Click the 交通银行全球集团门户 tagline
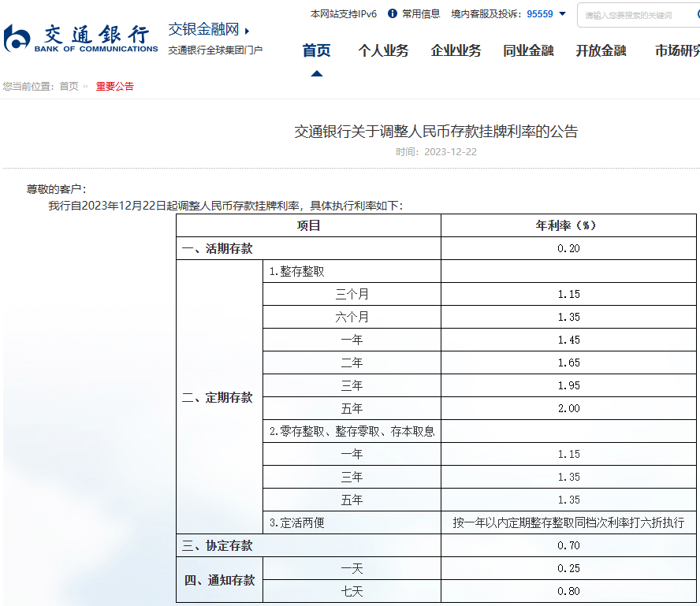This screenshot has width=700, height=606. 215,50
